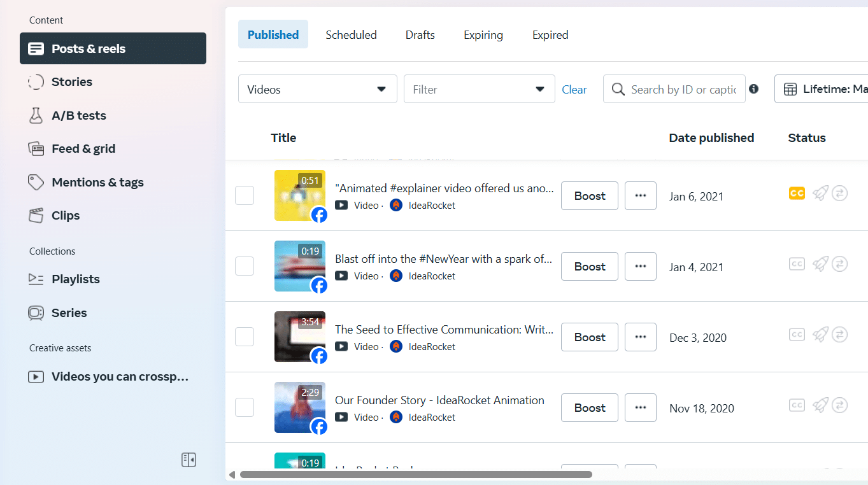Open Mentions & tags

tap(97, 183)
